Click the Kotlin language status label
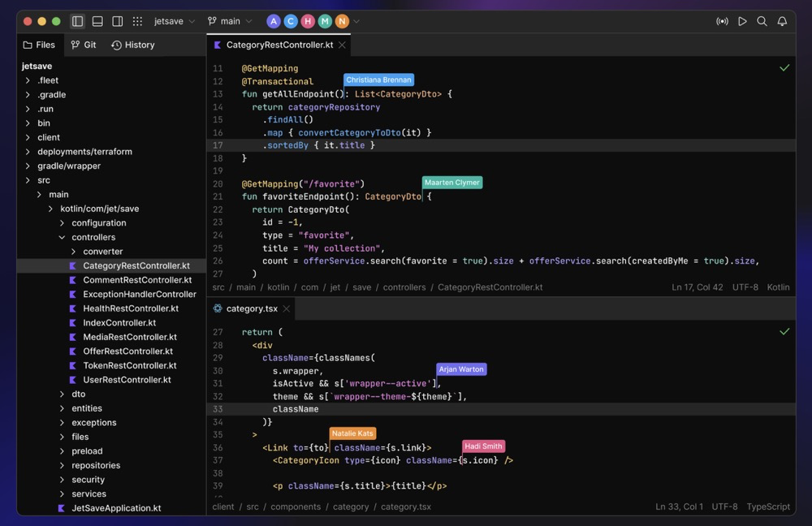812x526 pixels. (x=778, y=287)
